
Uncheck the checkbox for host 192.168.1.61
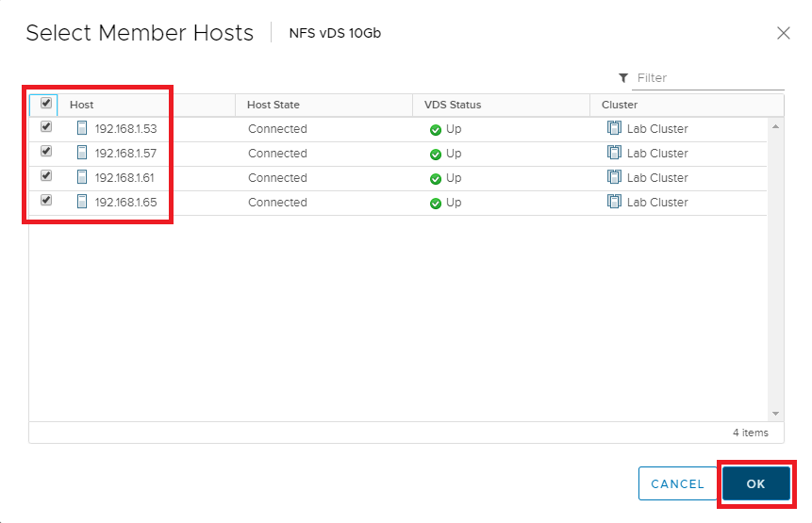[x=46, y=176]
